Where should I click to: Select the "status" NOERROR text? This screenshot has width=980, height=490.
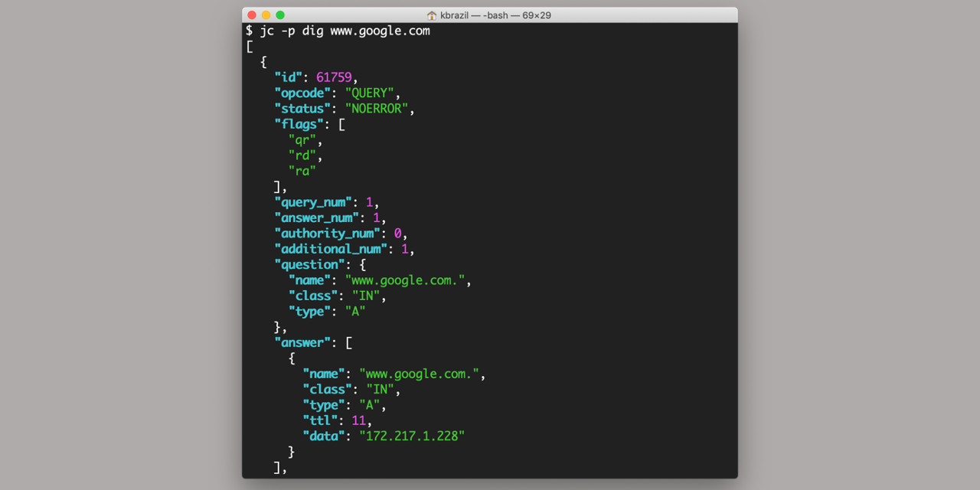pos(377,108)
